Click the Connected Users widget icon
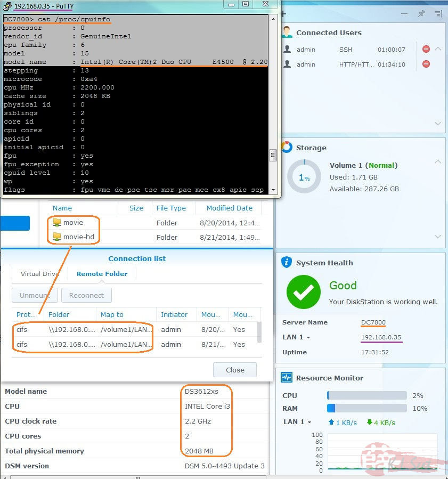Screen dimensions: 448x479 tap(287, 32)
